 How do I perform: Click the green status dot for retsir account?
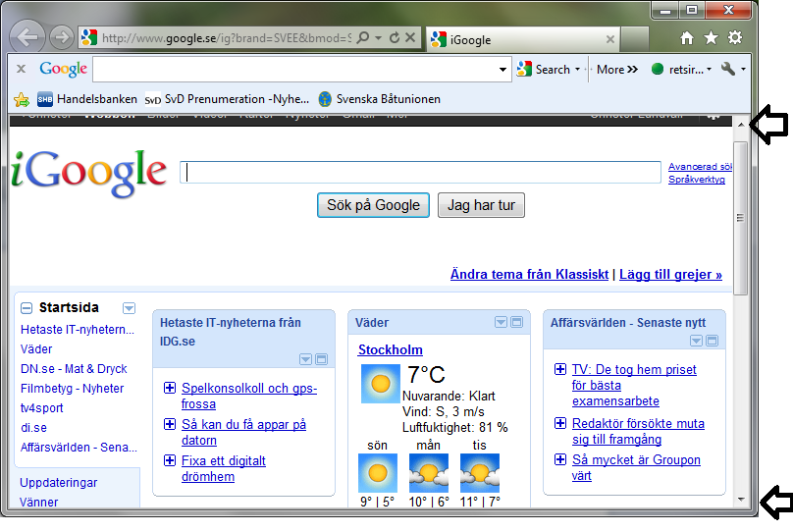click(x=658, y=70)
